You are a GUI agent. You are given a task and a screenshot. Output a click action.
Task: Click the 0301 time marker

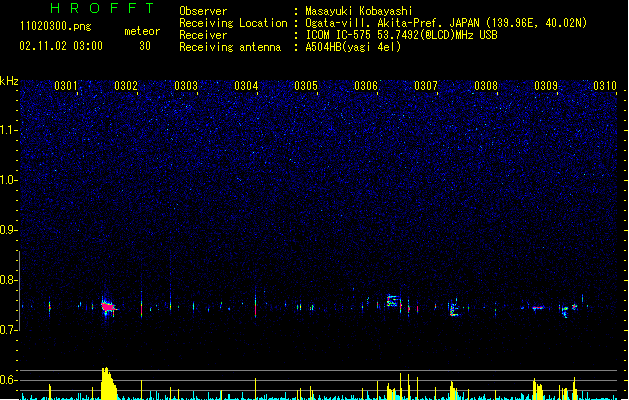click(x=65, y=86)
